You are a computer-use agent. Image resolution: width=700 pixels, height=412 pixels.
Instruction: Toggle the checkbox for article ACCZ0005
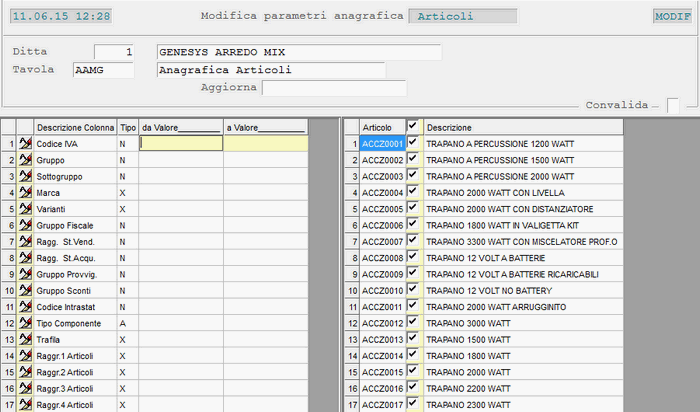(x=413, y=208)
